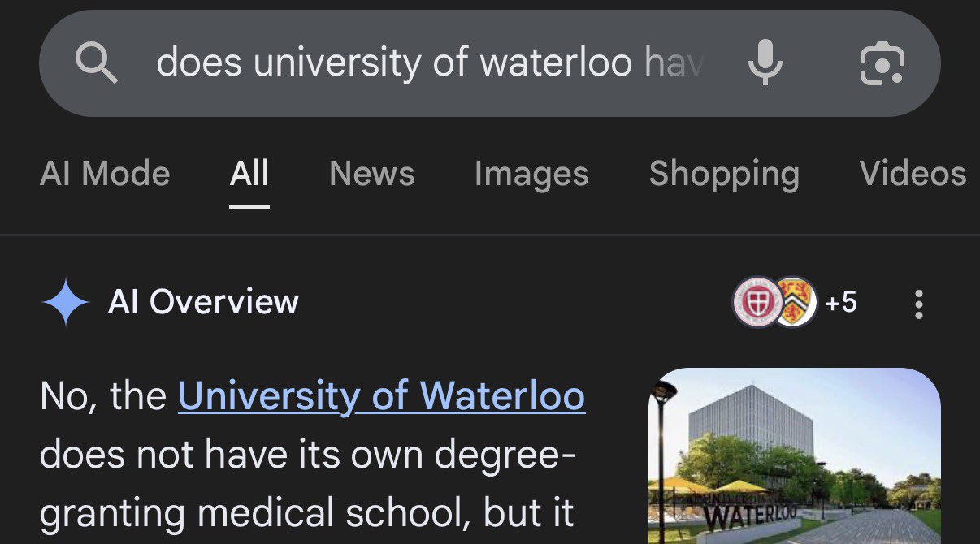Follow the University of Waterloo link

[x=381, y=396]
